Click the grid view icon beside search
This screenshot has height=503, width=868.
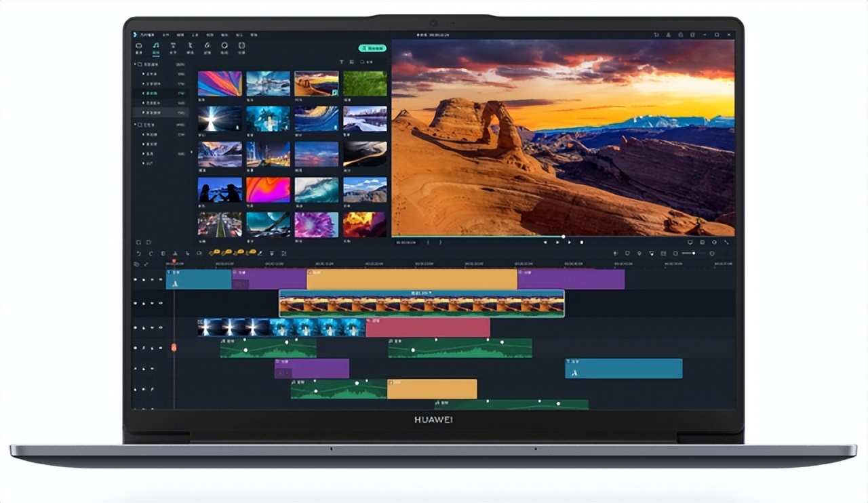pyautogui.click(x=351, y=62)
